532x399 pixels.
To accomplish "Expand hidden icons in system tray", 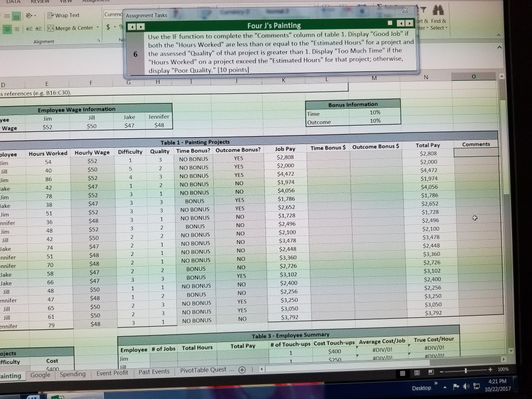I will pyautogui.click(x=444, y=387).
